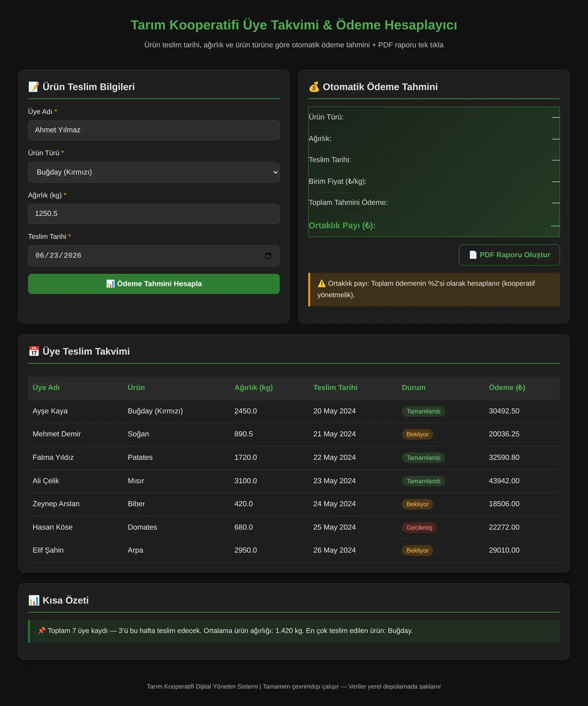Click Tamamlandı badge in Fatma Yıldız row

coord(423,458)
